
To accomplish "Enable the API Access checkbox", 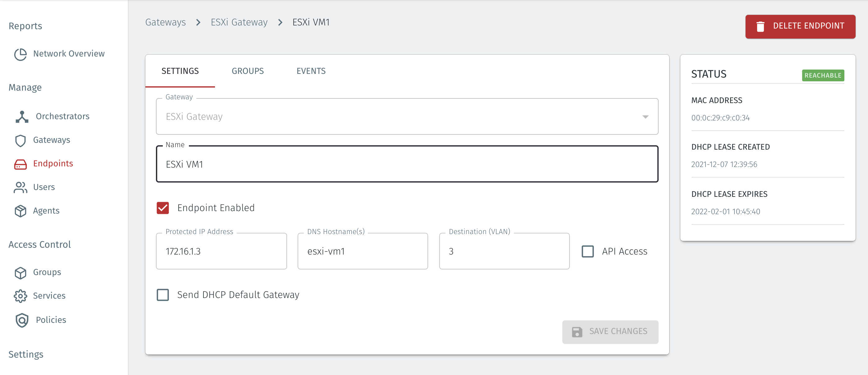I will click(x=588, y=251).
